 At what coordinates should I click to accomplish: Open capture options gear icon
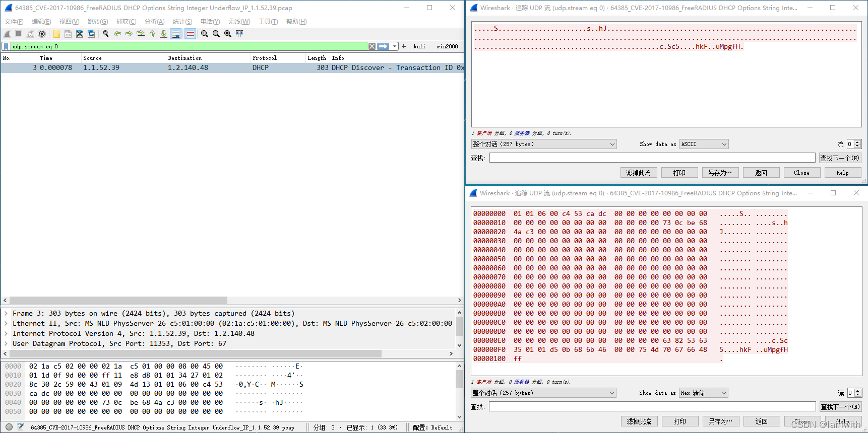click(42, 34)
